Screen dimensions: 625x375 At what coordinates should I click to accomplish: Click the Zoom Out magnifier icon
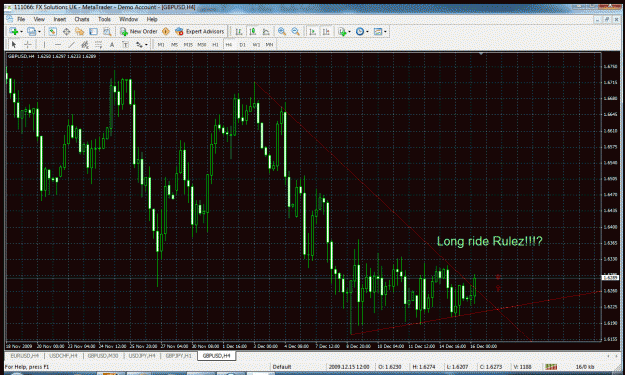click(x=295, y=31)
